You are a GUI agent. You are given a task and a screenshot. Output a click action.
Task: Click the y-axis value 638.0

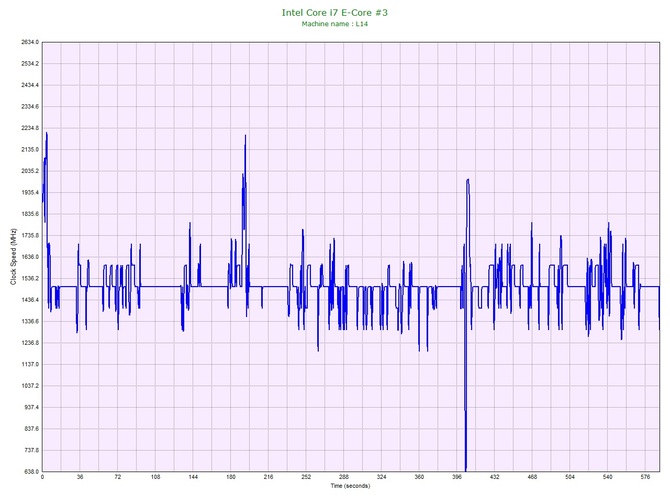[31, 472]
